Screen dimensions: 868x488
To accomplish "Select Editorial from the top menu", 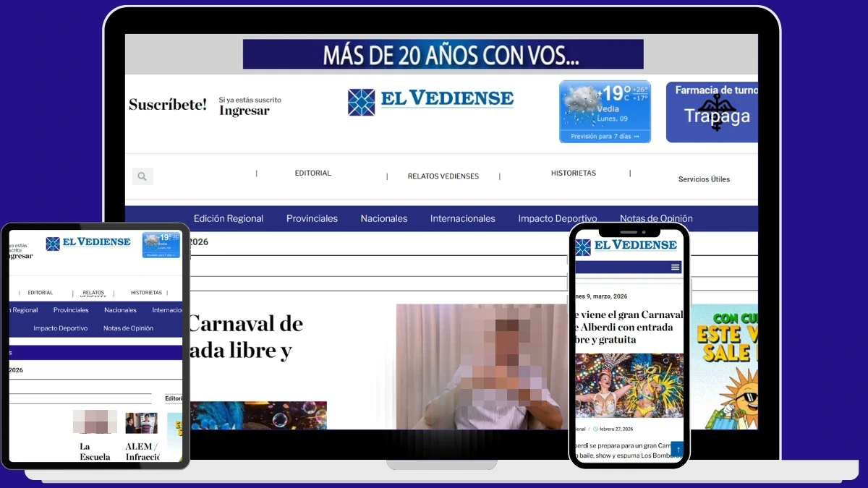I will coord(312,173).
